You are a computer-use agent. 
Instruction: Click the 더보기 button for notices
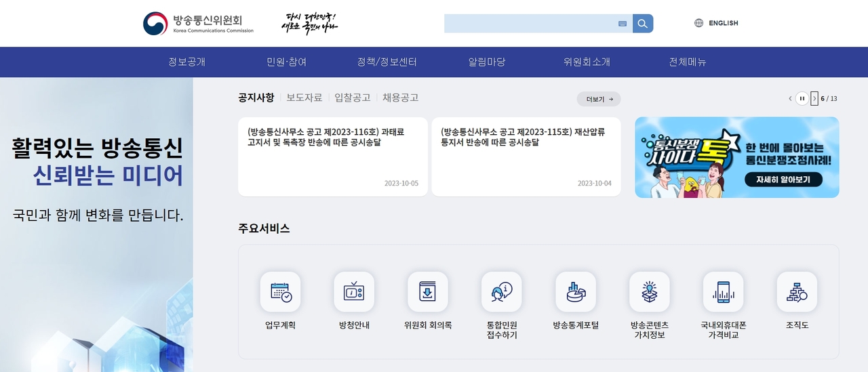(x=599, y=99)
